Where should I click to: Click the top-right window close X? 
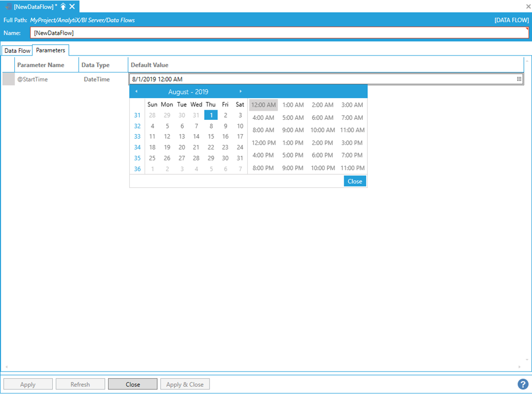click(x=528, y=6)
